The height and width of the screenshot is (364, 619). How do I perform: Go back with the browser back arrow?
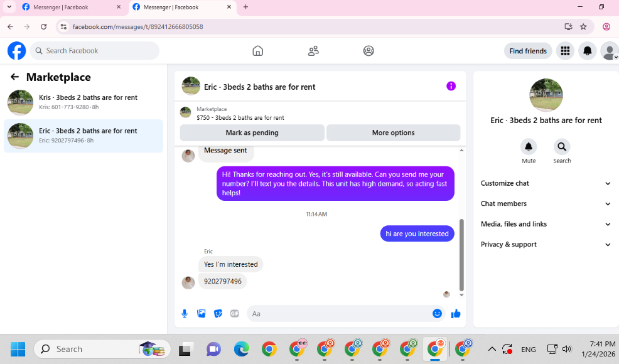tap(11, 27)
